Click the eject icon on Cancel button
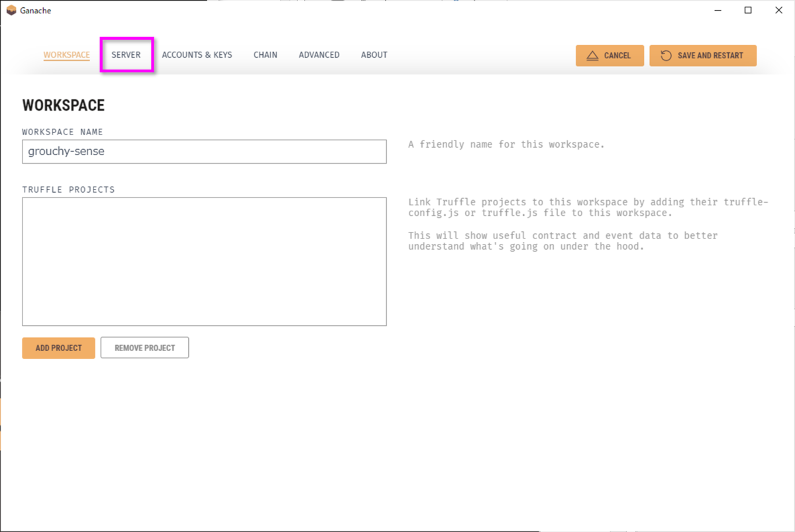This screenshot has width=795, height=532. pos(592,56)
